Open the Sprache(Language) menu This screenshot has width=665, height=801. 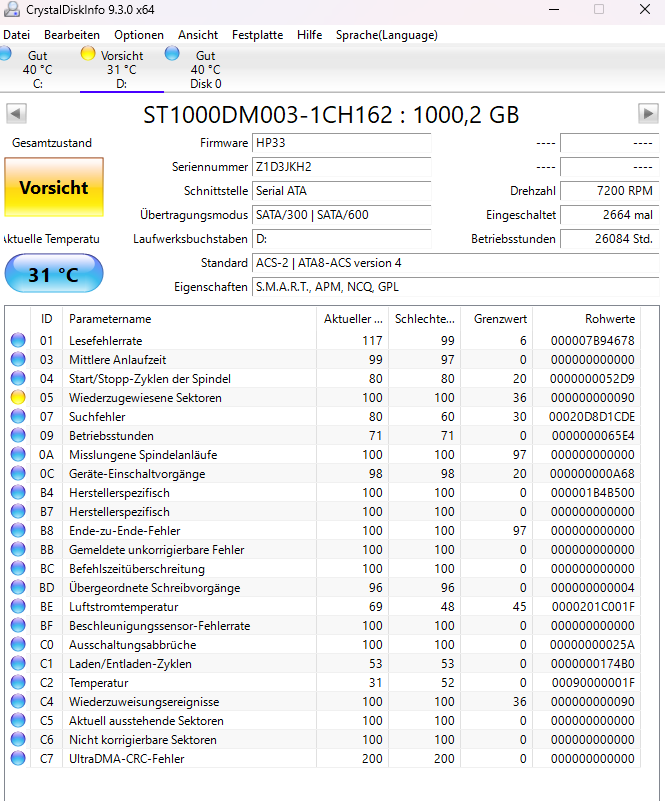coord(387,35)
